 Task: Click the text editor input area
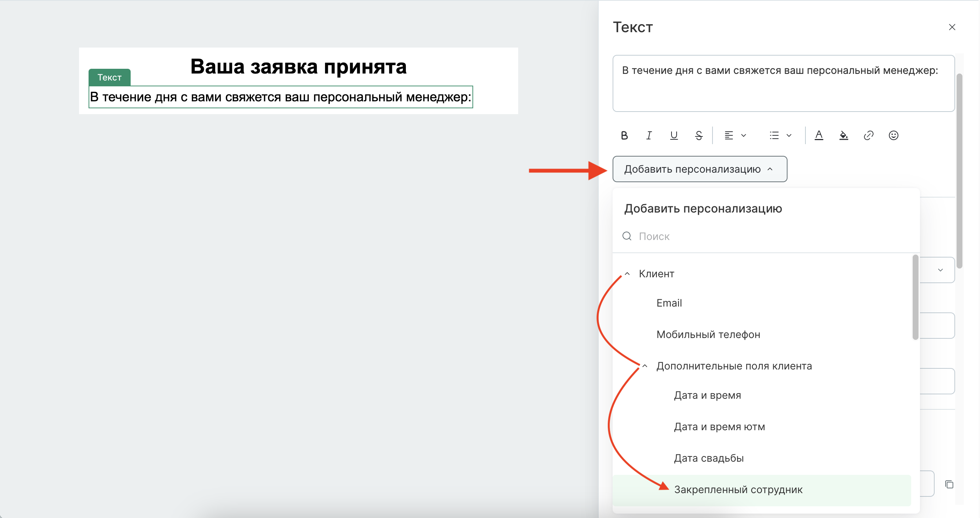click(x=783, y=83)
